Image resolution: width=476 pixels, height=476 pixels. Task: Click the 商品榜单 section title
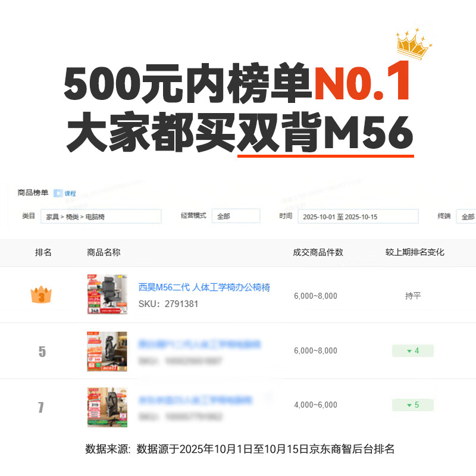[33, 192]
